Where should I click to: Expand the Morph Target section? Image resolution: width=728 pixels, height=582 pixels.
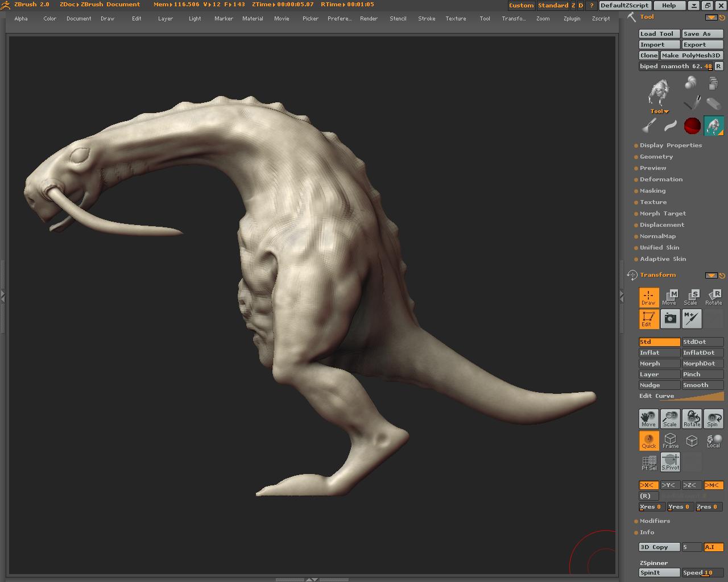pyautogui.click(x=663, y=214)
